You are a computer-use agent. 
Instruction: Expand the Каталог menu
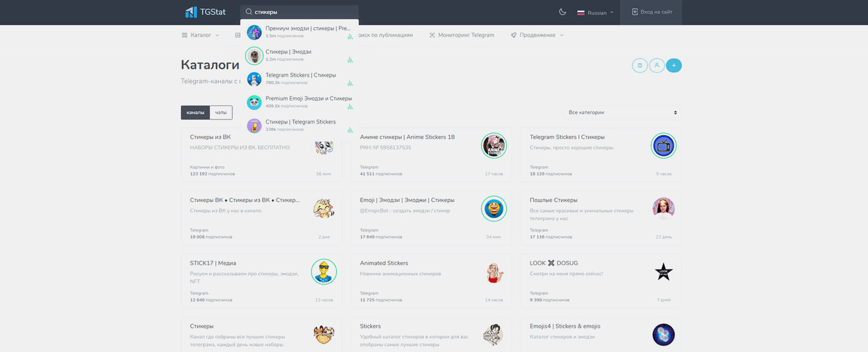click(x=201, y=35)
